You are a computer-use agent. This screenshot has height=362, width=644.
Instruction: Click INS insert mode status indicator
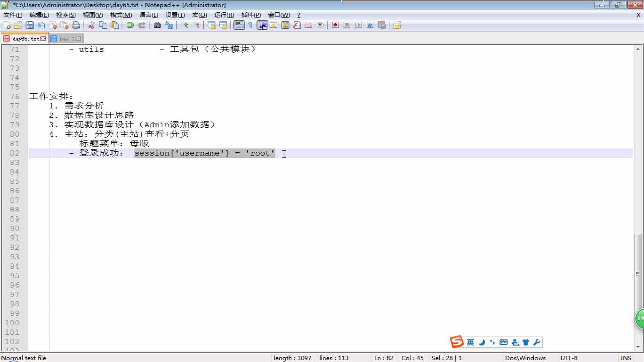(x=626, y=358)
